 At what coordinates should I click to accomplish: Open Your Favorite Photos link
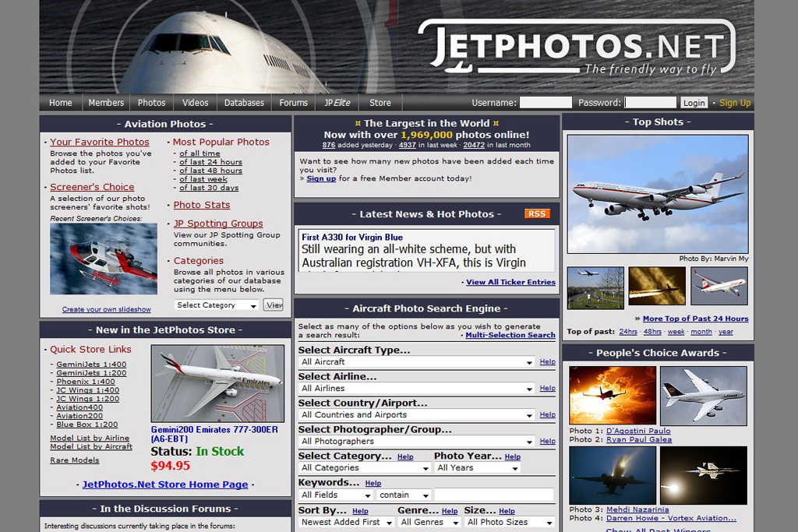coord(100,142)
